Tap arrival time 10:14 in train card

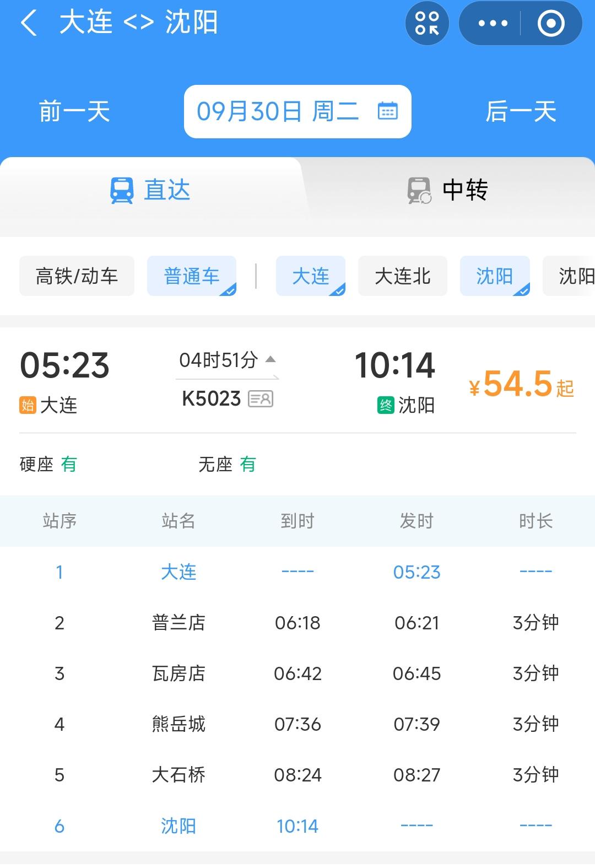coord(395,365)
